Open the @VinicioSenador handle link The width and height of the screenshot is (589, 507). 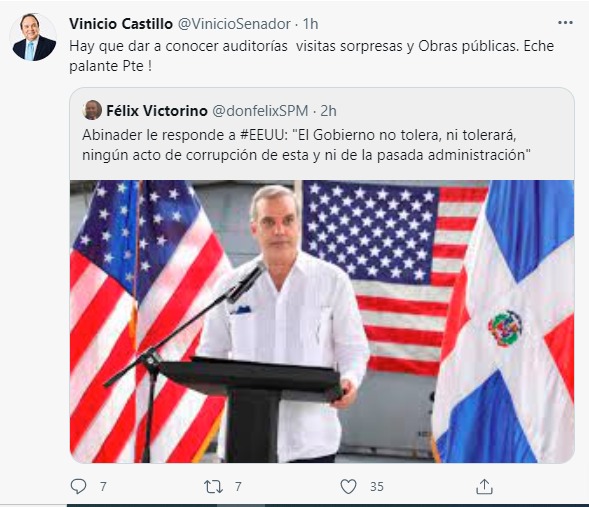point(234,24)
